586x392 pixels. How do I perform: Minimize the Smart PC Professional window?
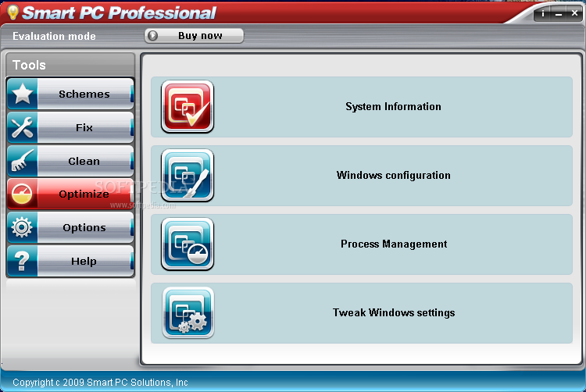[x=559, y=14]
